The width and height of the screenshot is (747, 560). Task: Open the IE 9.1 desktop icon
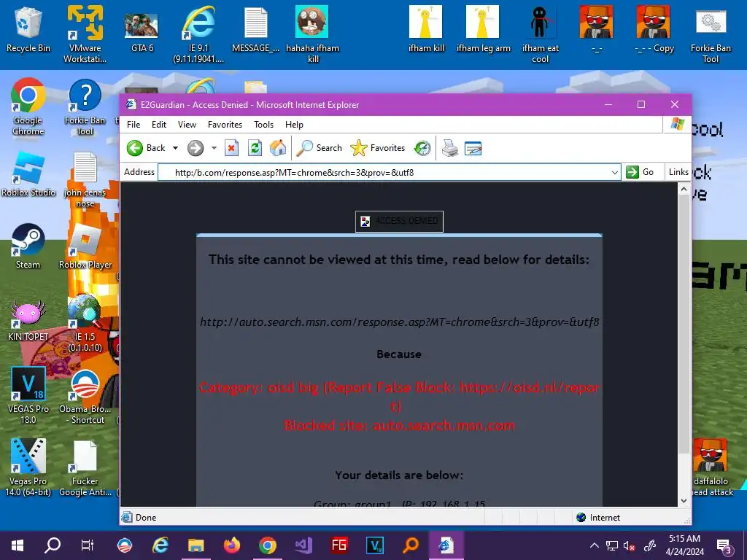(198, 34)
